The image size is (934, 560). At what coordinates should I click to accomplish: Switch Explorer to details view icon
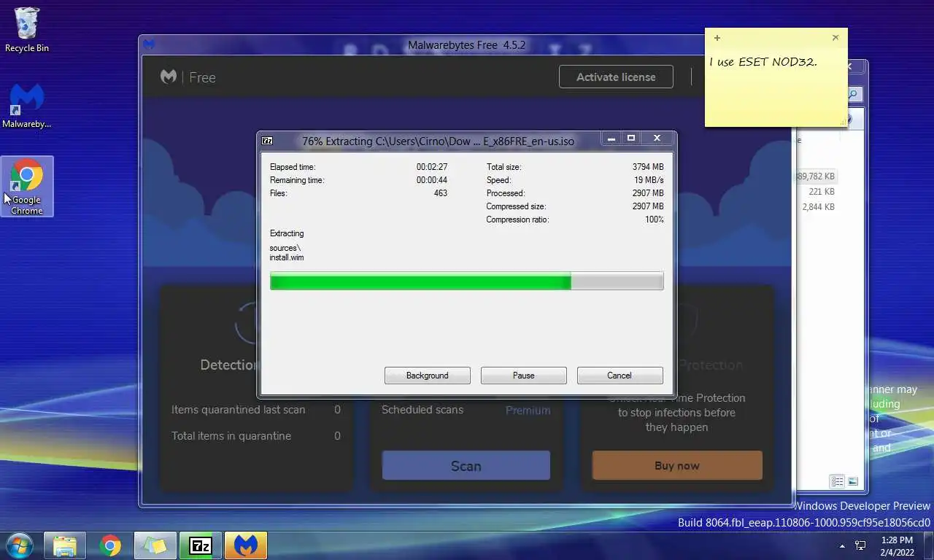point(838,481)
